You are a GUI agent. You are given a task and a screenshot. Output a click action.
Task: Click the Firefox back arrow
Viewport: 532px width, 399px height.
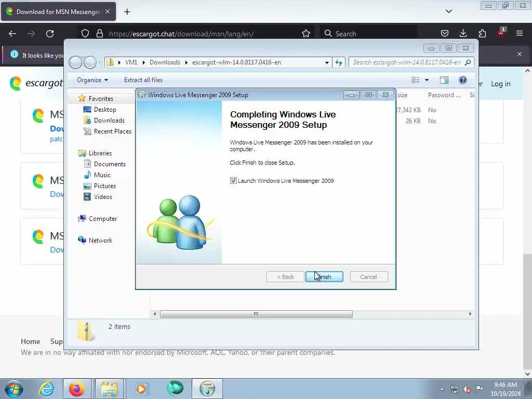12,34
